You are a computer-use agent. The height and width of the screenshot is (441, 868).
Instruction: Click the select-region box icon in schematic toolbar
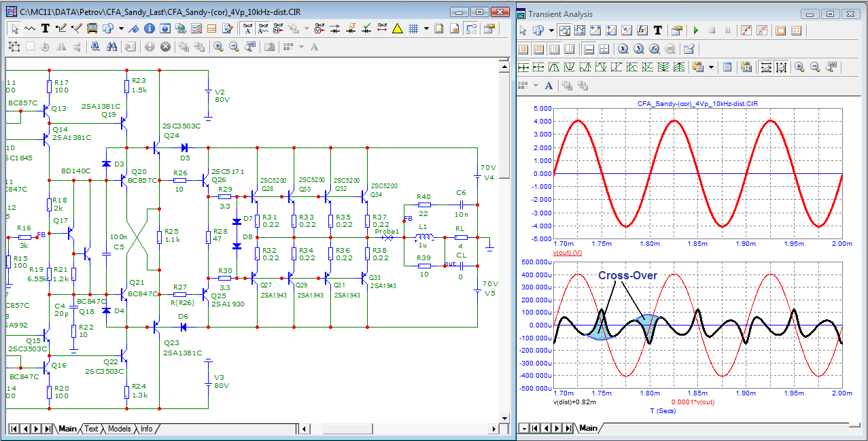click(14, 47)
